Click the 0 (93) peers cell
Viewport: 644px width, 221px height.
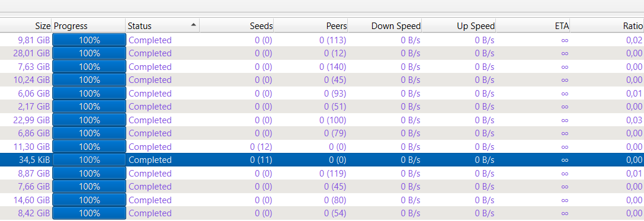(x=335, y=93)
